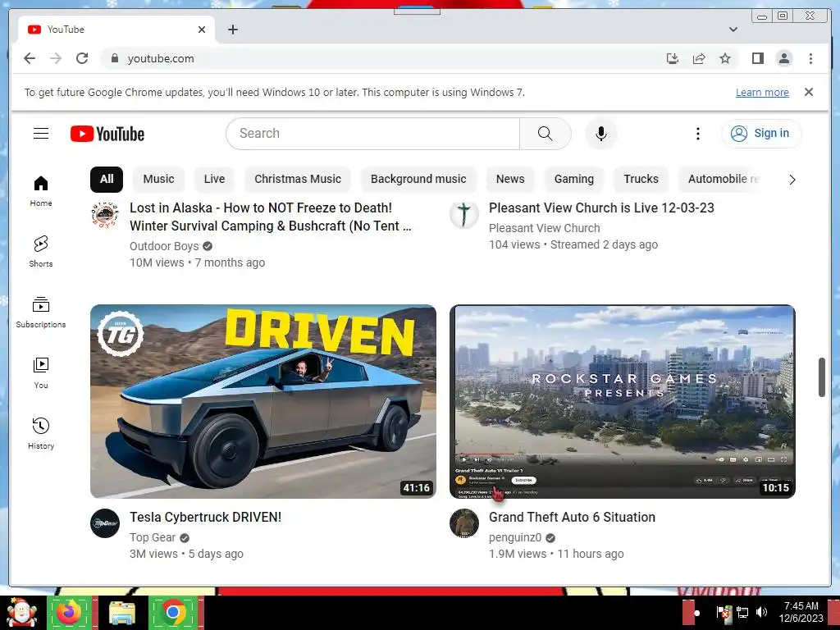The height and width of the screenshot is (630, 840).
Task: Click Outdoor Boys channel name
Action: pos(164,246)
